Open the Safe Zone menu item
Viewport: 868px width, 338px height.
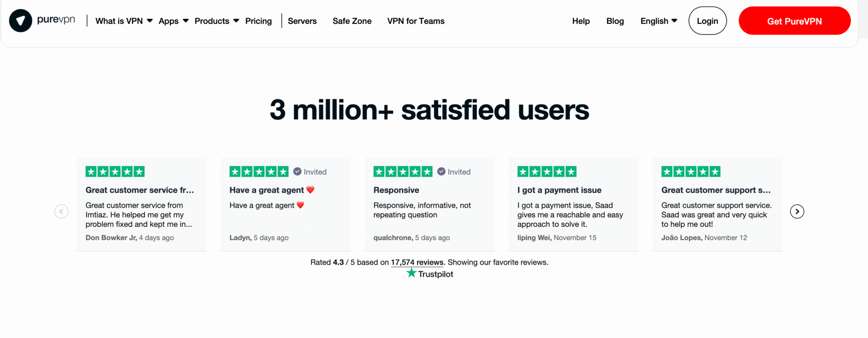tap(352, 21)
